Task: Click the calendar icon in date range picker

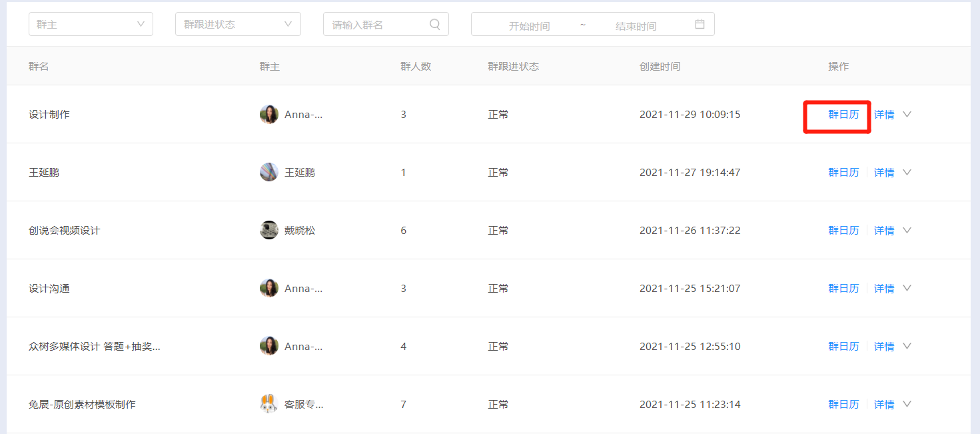Action: (x=700, y=25)
